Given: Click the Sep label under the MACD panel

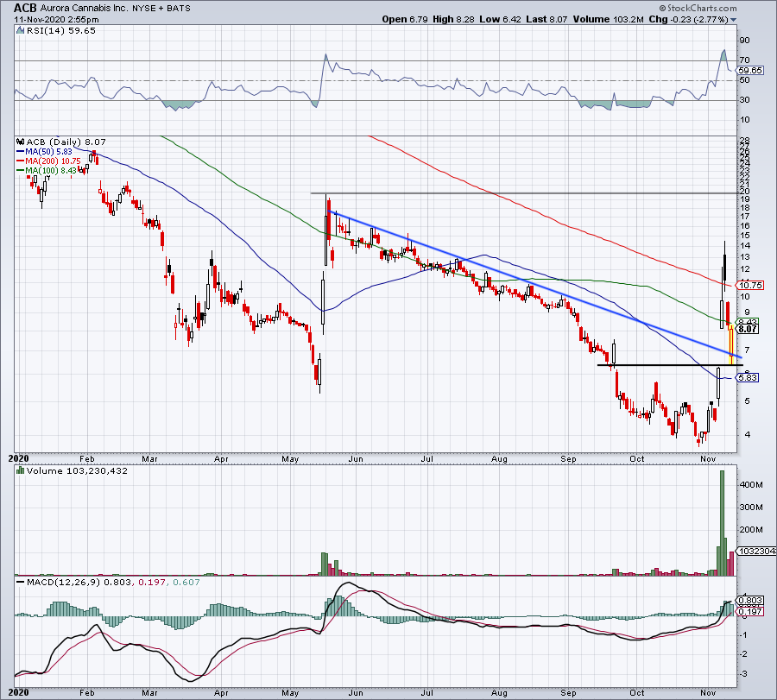Looking at the screenshot, I should coord(568,692).
